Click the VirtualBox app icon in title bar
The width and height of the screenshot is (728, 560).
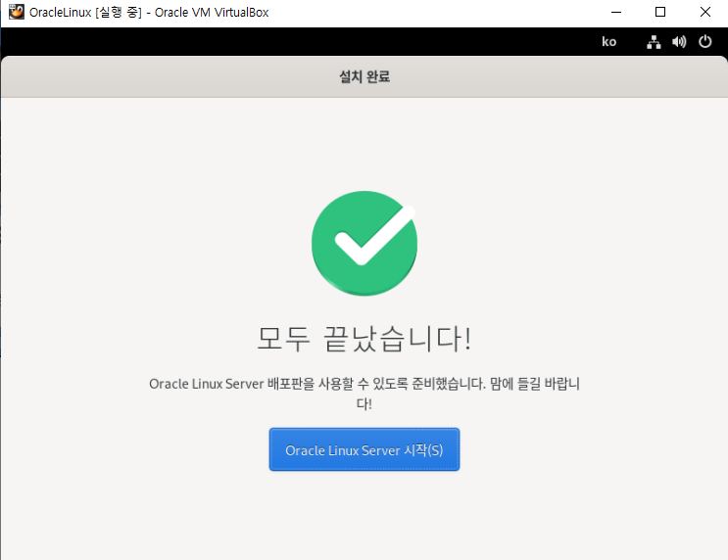pyautogui.click(x=17, y=12)
